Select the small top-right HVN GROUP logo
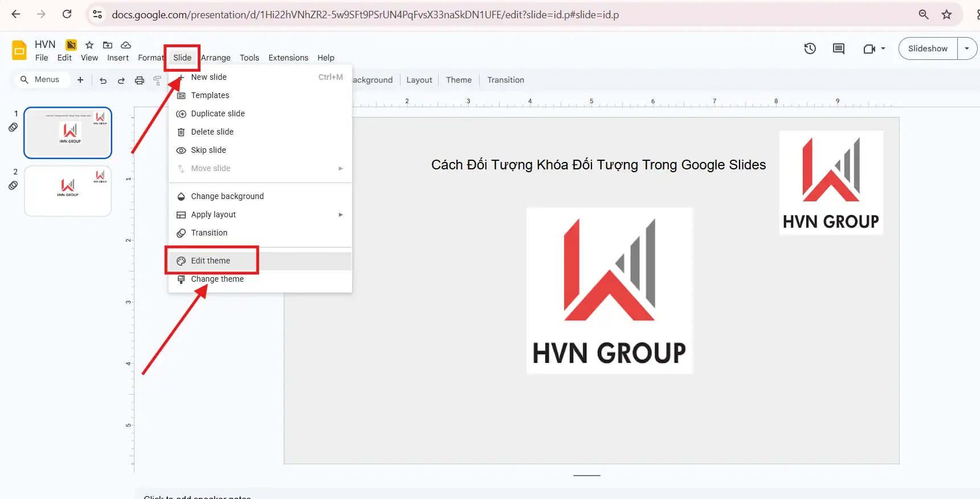The width and height of the screenshot is (980, 499). point(831,182)
